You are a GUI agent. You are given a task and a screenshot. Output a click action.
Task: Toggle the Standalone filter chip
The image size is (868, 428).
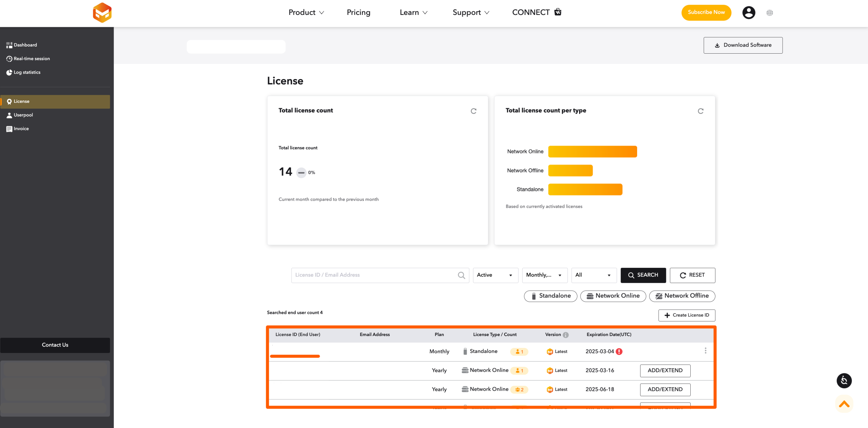(550, 296)
